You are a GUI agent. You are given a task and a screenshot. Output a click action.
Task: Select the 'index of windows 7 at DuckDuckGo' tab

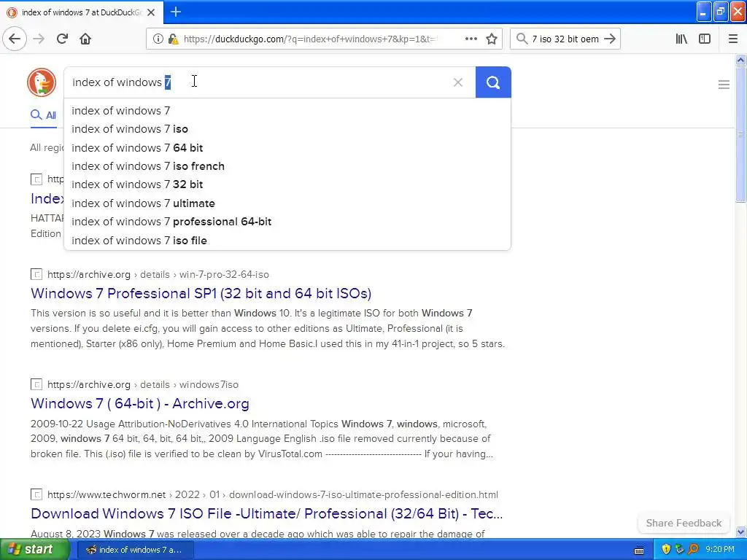click(82, 12)
